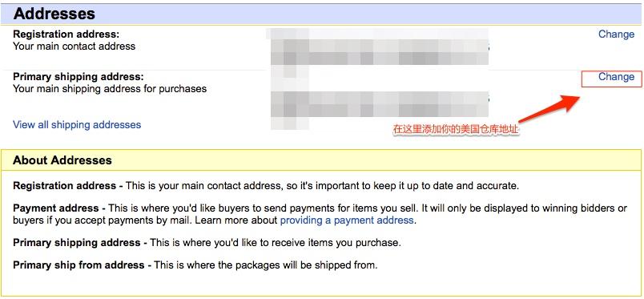This screenshot has height=299, width=644.
Task: Open View all shipping addresses link
Action: [x=77, y=124]
